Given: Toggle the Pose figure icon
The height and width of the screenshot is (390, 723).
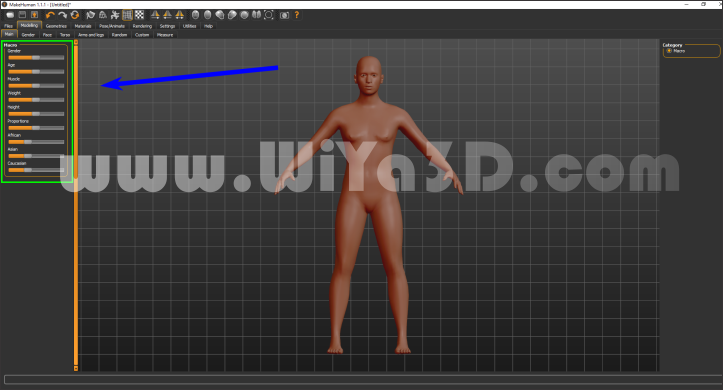Looking at the screenshot, I should point(115,15).
